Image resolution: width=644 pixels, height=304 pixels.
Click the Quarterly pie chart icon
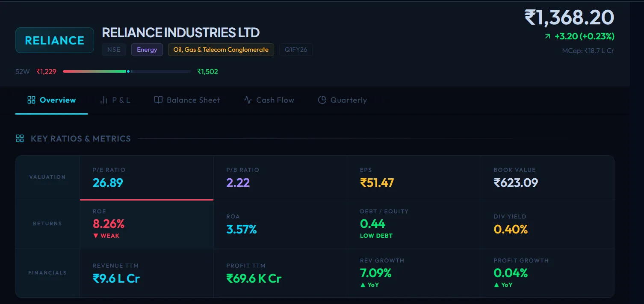point(322,100)
